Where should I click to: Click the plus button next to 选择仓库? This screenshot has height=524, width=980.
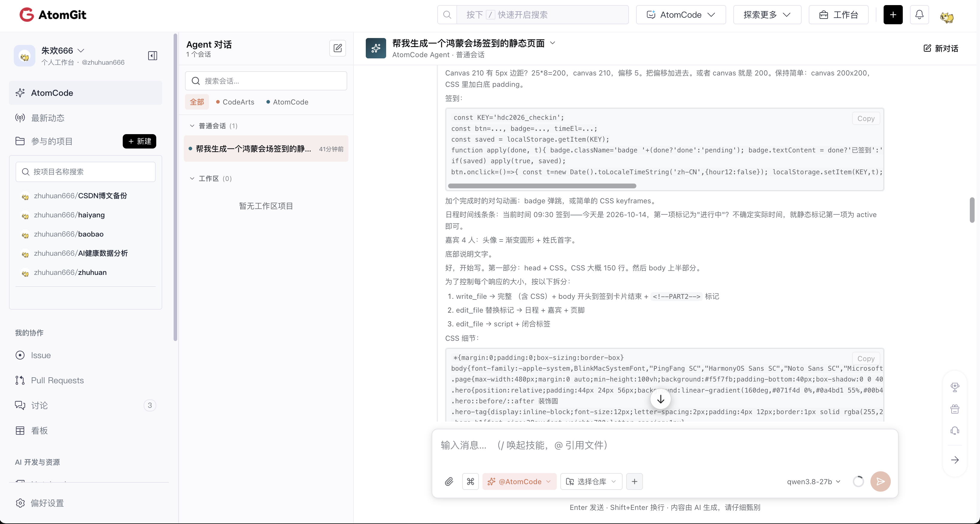[x=634, y=481]
